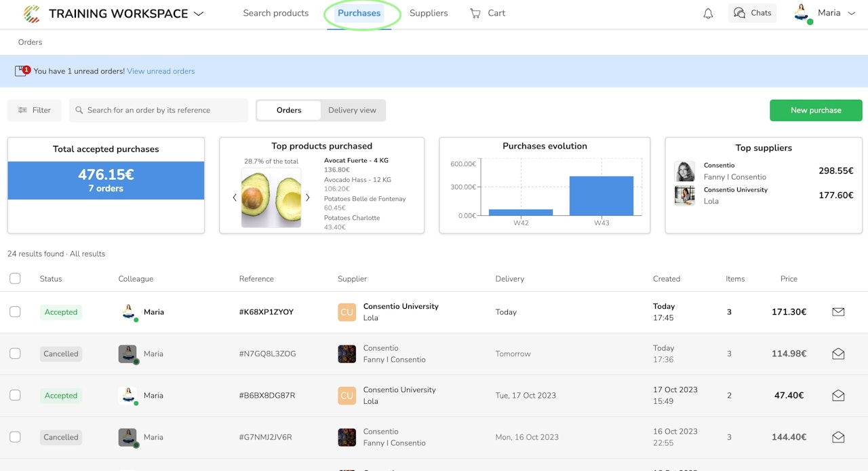The width and height of the screenshot is (868, 471).
Task: Open the notifications bell icon
Action: tap(708, 14)
